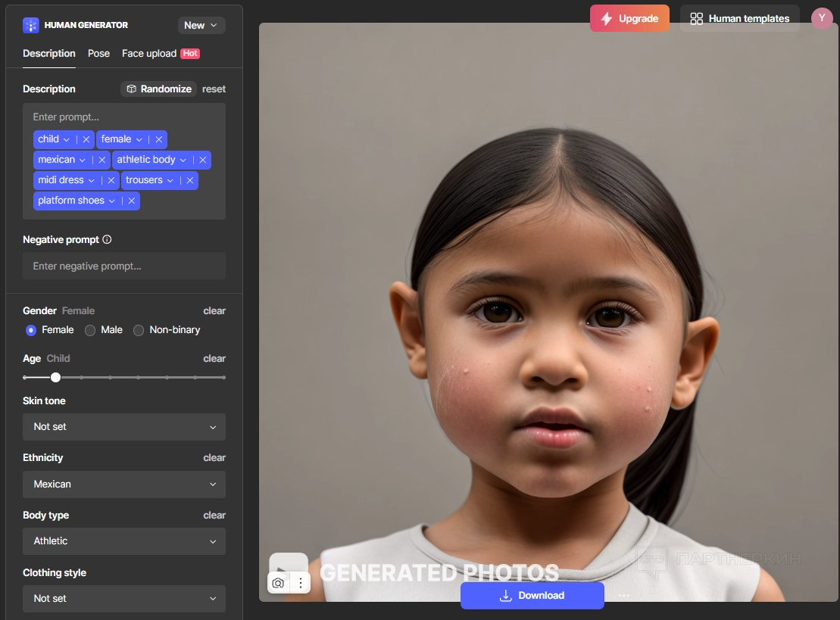Screen dimensions: 840x620
Task: Delete the 'trousers' tag using its X
Action: (x=190, y=180)
